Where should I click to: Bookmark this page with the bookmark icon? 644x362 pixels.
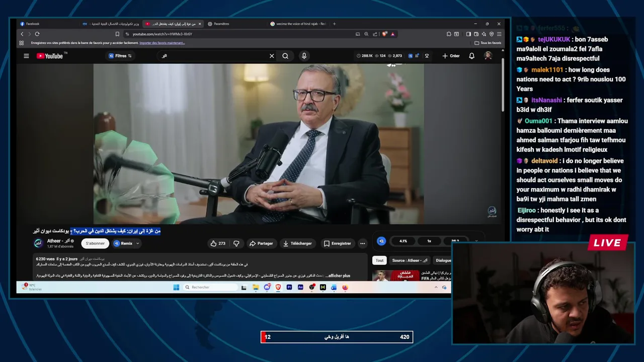pyautogui.click(x=117, y=34)
